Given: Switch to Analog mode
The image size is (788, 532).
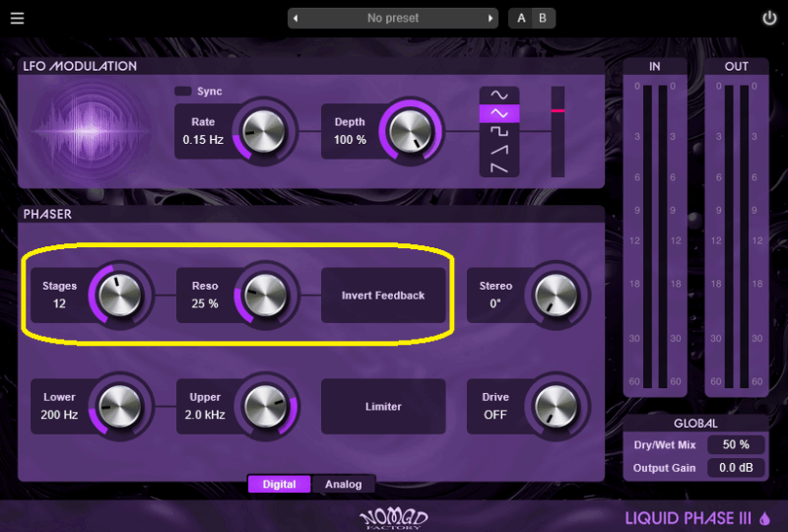Looking at the screenshot, I should coord(343,485).
